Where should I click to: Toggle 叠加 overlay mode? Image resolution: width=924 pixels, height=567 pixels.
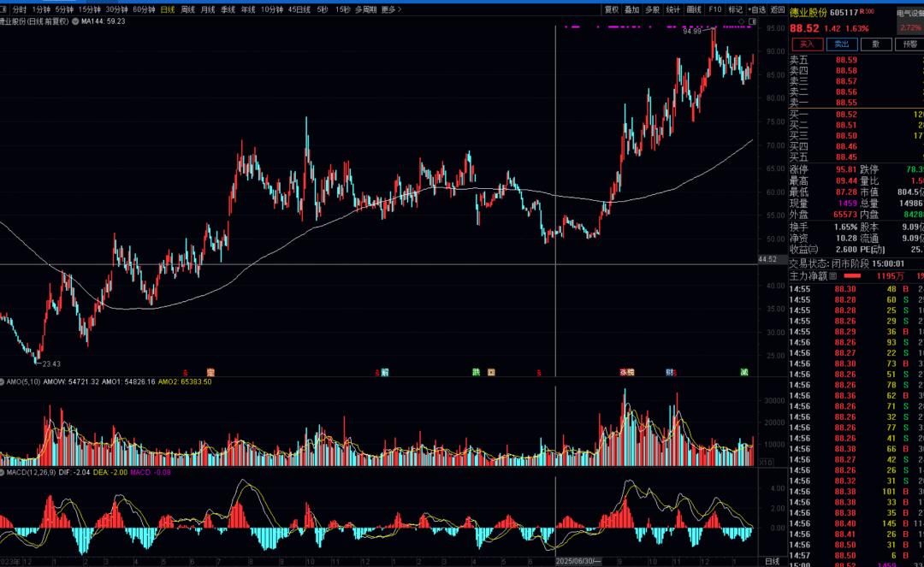(631, 9)
